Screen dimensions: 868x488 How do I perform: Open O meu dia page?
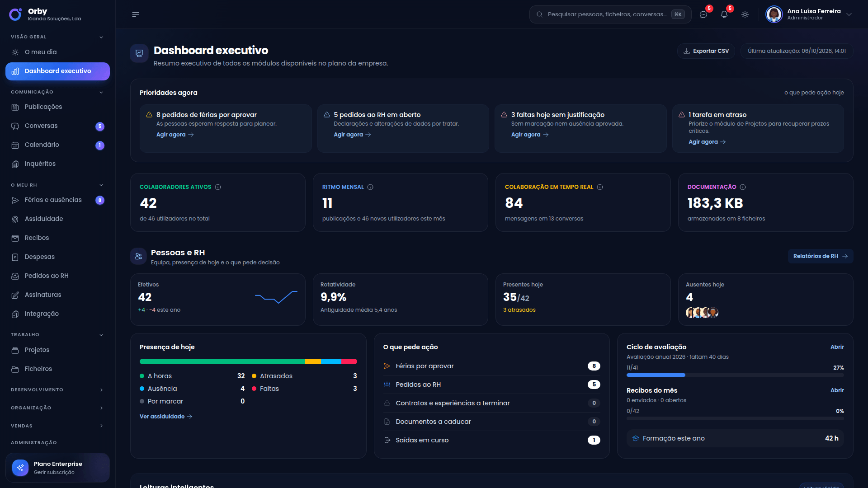[57, 52]
